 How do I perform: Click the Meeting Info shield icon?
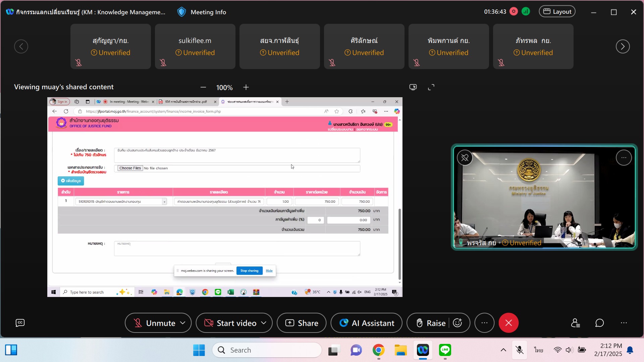pos(181,12)
